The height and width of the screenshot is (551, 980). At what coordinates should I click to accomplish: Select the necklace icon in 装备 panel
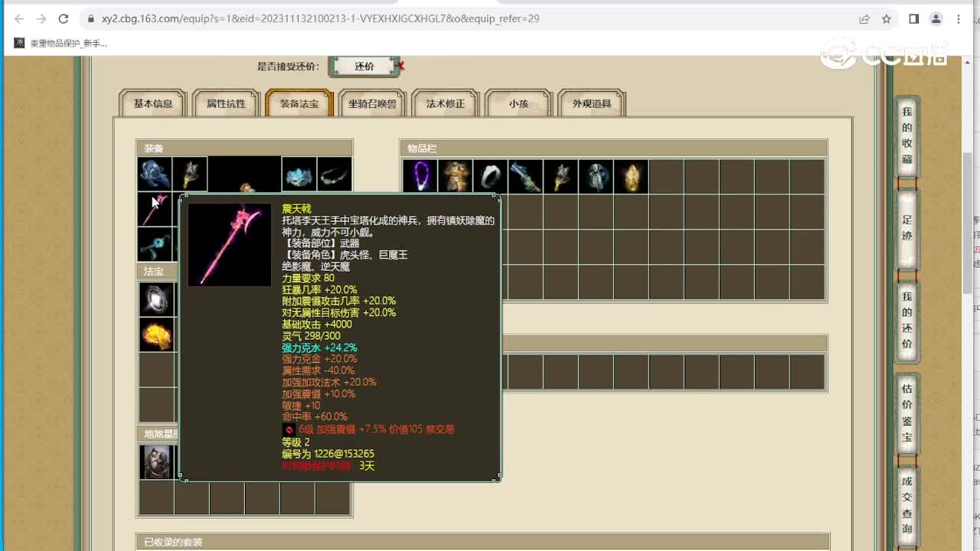[335, 174]
